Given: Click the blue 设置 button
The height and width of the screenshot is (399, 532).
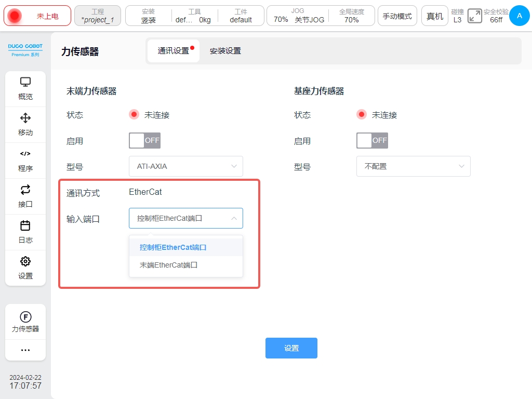Looking at the screenshot, I should pyautogui.click(x=291, y=348).
